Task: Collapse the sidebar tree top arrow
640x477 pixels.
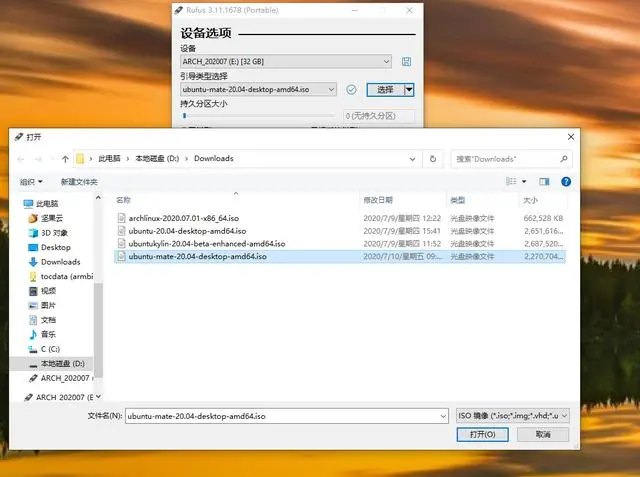Action: tap(98, 197)
